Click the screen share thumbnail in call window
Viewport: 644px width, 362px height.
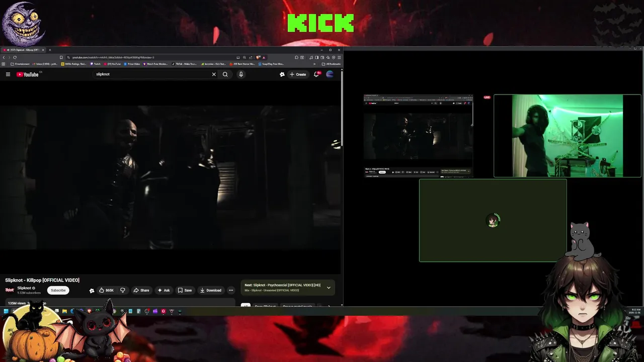418,136
